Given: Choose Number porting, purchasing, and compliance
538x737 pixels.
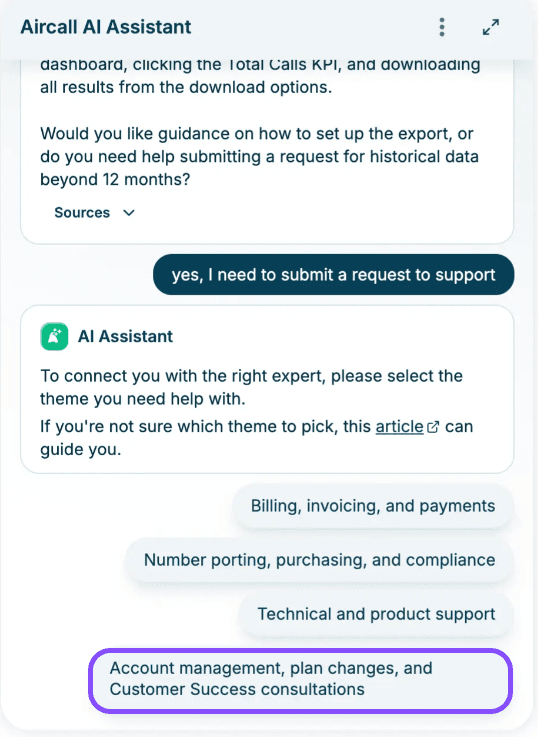Looking at the screenshot, I should coord(319,560).
